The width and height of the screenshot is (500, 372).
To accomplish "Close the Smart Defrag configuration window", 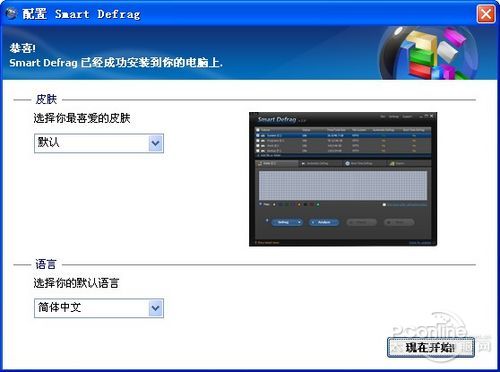I will pyautogui.click(x=486, y=14).
